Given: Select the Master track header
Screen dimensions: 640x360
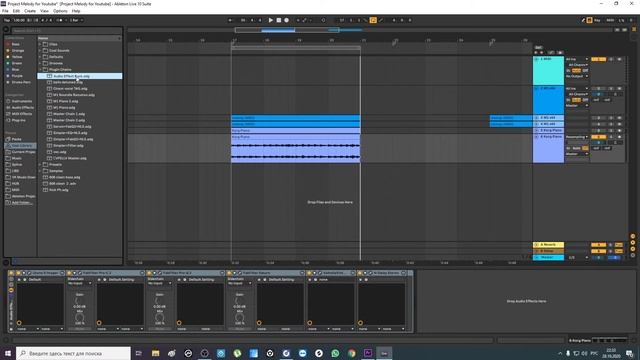Looking at the screenshot, I should point(549,258).
